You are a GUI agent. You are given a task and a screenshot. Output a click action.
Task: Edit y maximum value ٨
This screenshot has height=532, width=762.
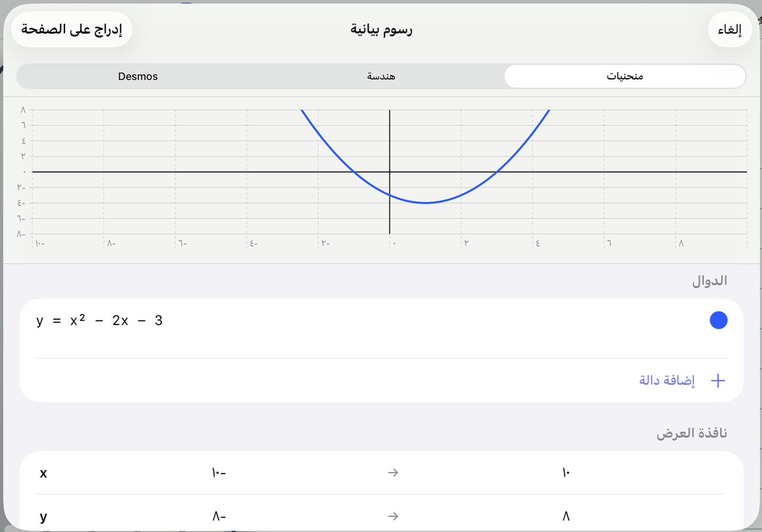(x=566, y=516)
